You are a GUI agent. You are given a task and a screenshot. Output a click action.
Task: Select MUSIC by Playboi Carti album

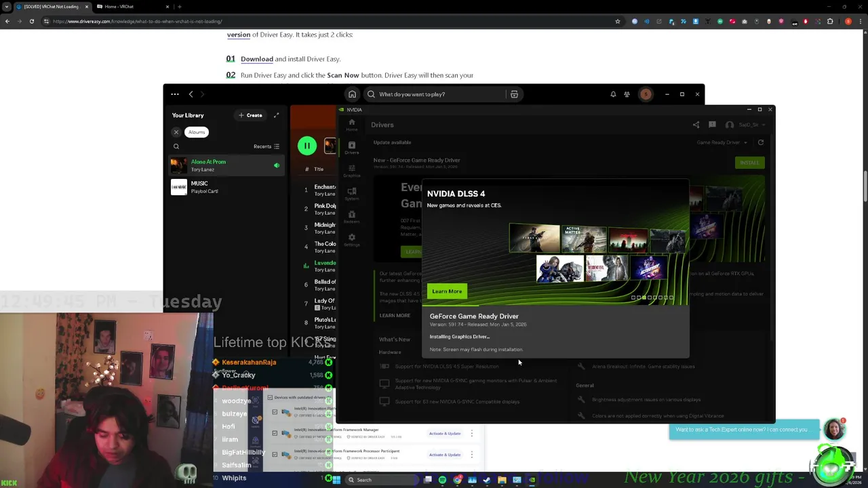point(226,187)
